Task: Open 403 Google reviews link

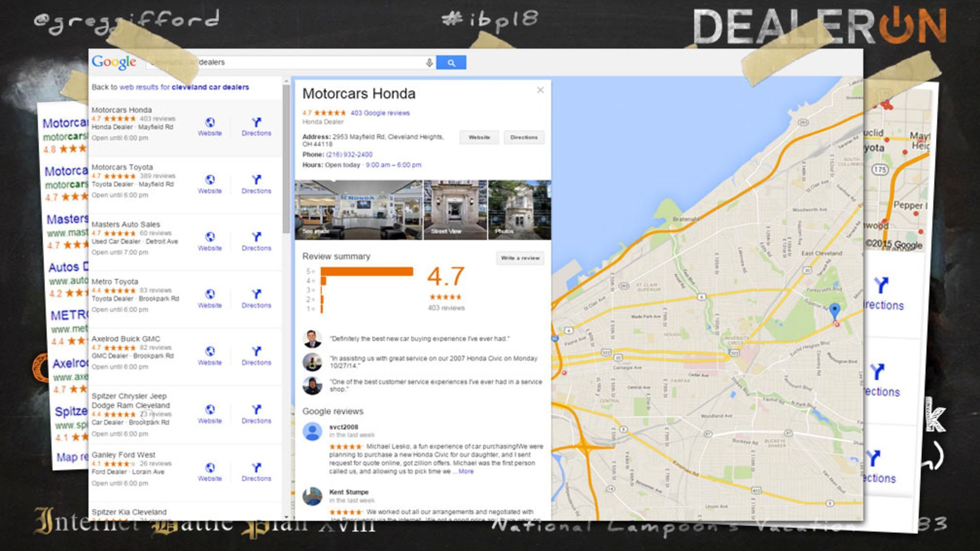Action: (x=380, y=113)
